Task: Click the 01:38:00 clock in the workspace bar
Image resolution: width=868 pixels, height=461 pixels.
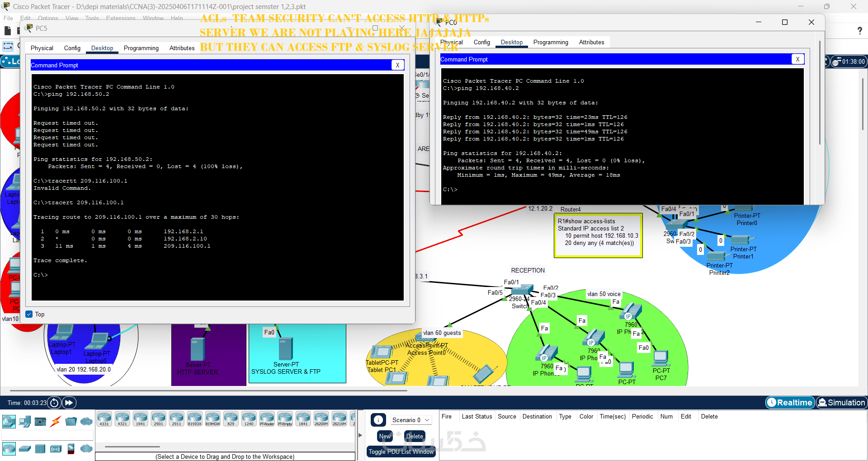Action: (849, 61)
